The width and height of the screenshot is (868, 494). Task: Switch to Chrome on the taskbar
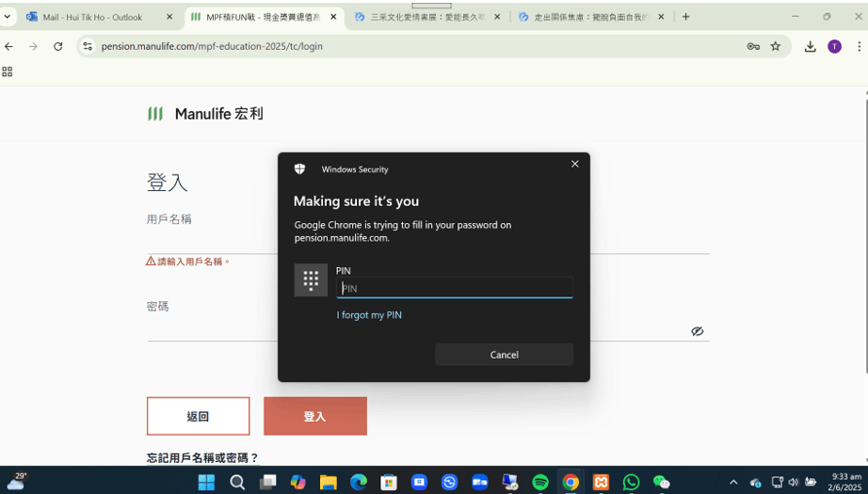571,482
